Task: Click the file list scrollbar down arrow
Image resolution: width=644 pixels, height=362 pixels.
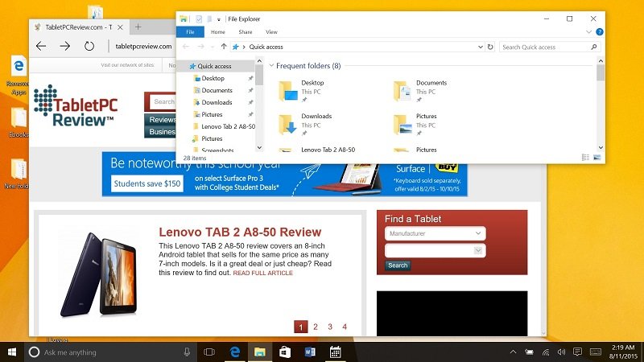Action: coord(601,147)
